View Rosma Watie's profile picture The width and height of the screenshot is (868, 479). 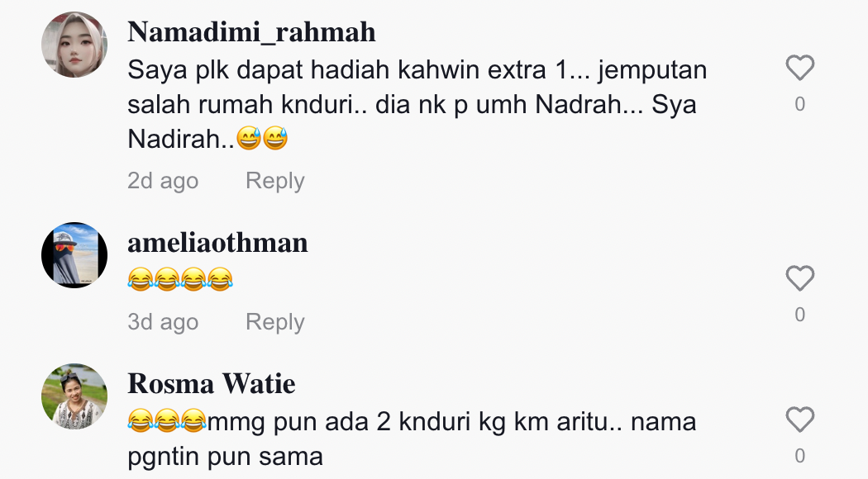tap(74, 396)
